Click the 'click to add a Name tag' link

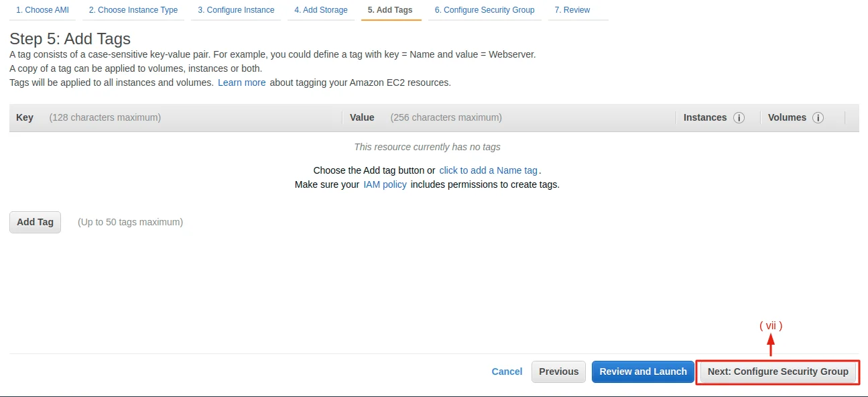coord(488,170)
